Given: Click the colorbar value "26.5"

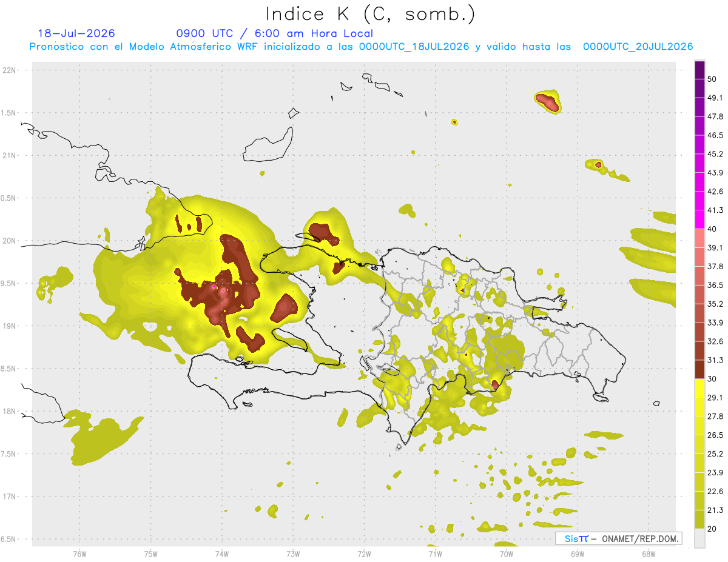Looking at the screenshot, I should 715,435.
